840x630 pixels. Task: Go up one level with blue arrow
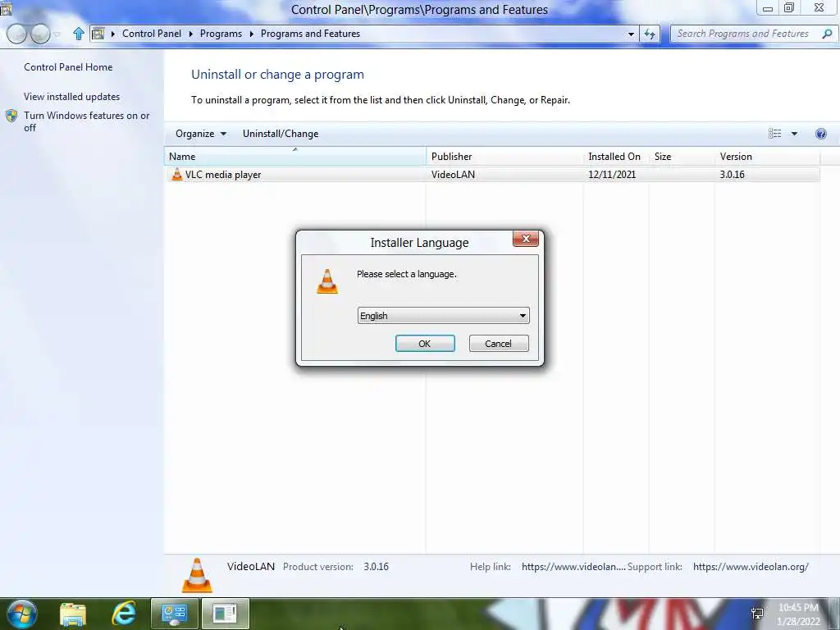78,34
